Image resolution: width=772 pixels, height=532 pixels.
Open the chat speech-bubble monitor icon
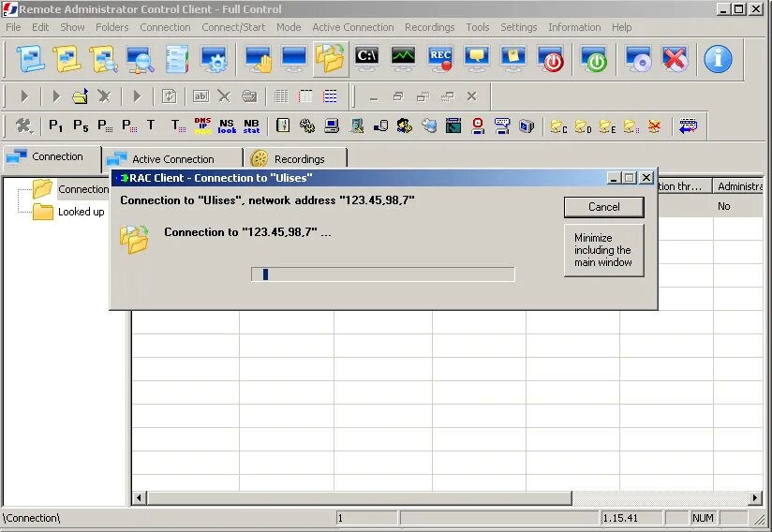pyautogui.click(x=477, y=59)
